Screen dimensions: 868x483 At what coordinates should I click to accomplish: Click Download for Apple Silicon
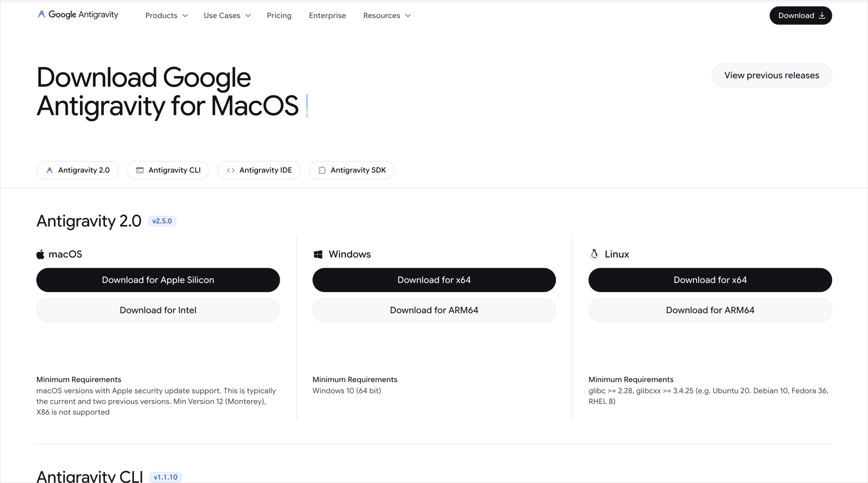pyautogui.click(x=158, y=280)
